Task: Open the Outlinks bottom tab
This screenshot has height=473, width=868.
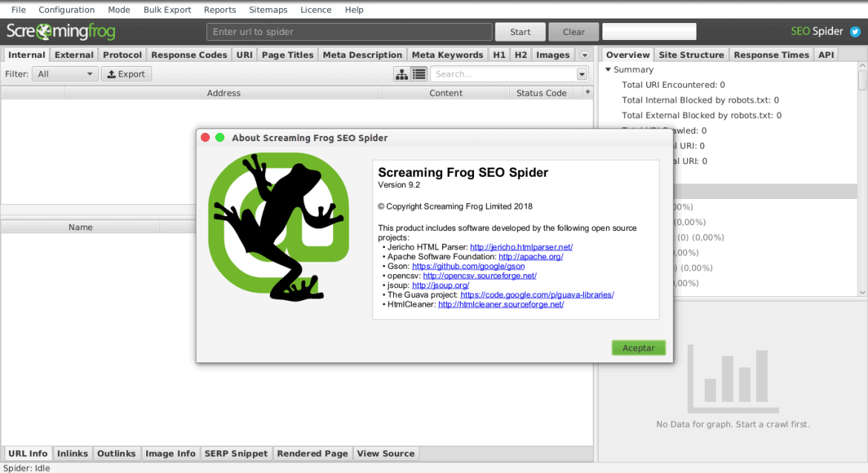Action: tap(116, 454)
